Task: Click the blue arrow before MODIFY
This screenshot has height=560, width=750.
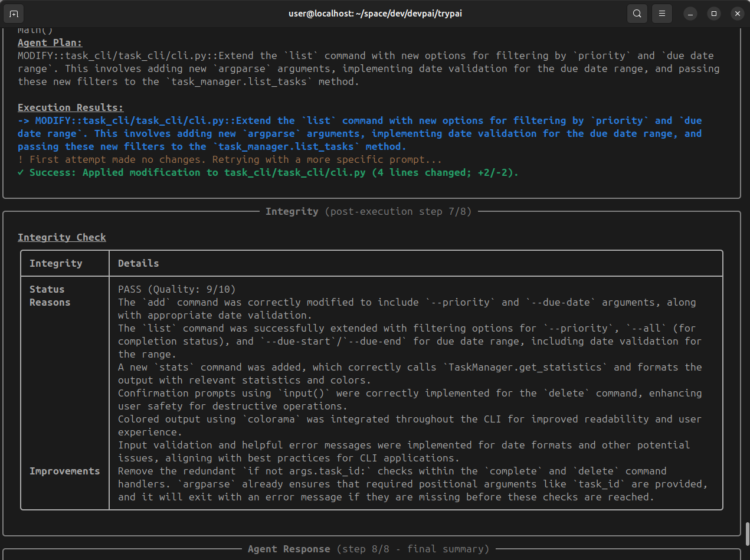Action: (x=24, y=120)
